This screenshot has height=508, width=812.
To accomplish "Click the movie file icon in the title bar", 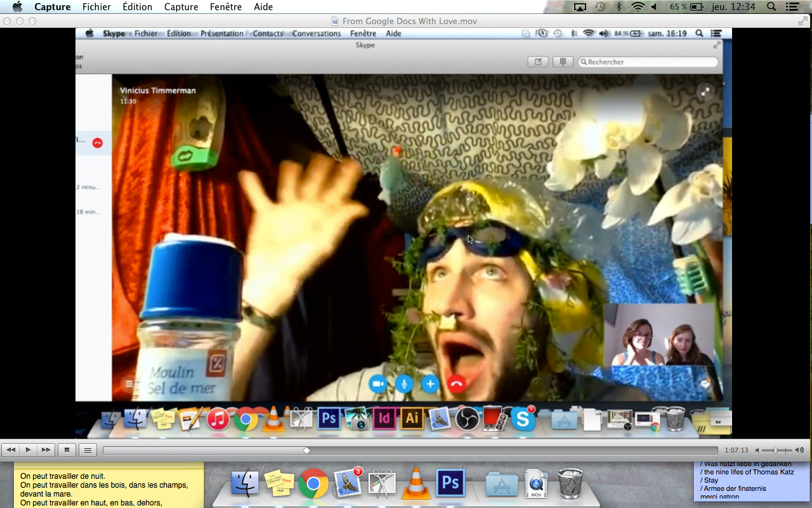I will [x=335, y=21].
